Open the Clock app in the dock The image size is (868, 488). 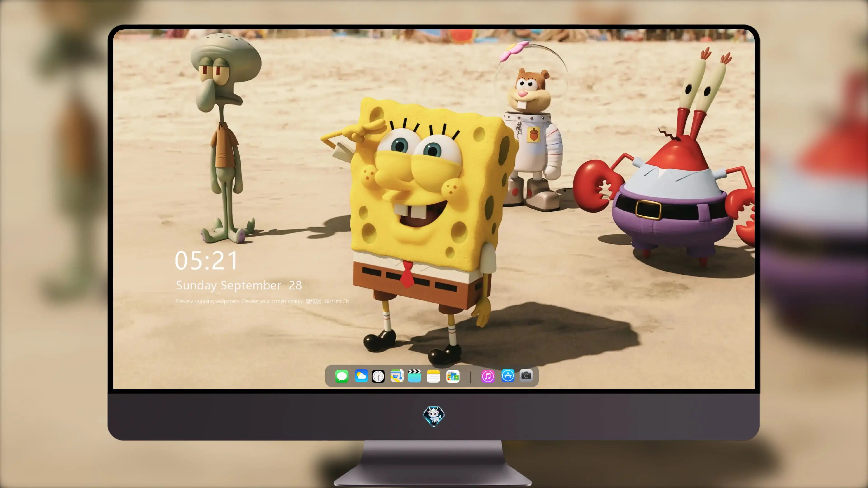(x=378, y=376)
